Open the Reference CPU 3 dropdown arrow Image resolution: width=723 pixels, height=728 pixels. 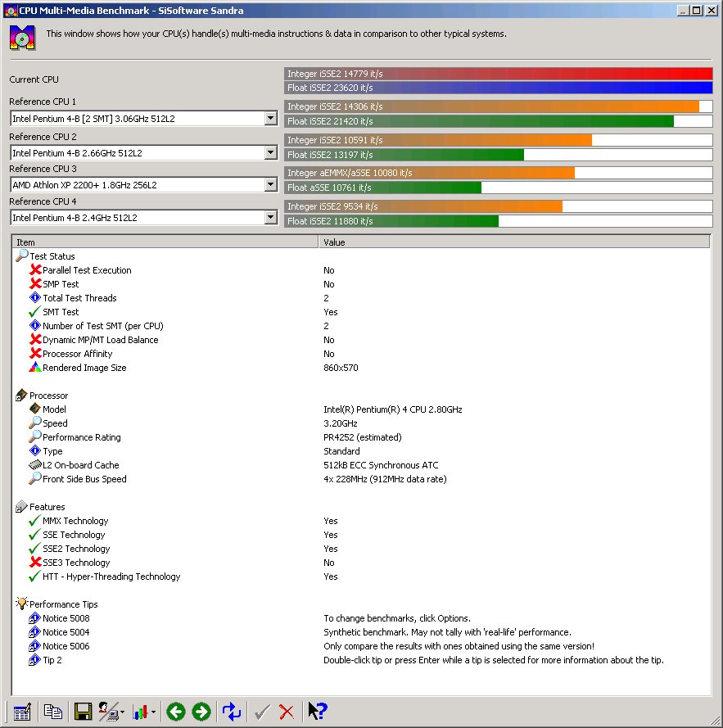271,185
